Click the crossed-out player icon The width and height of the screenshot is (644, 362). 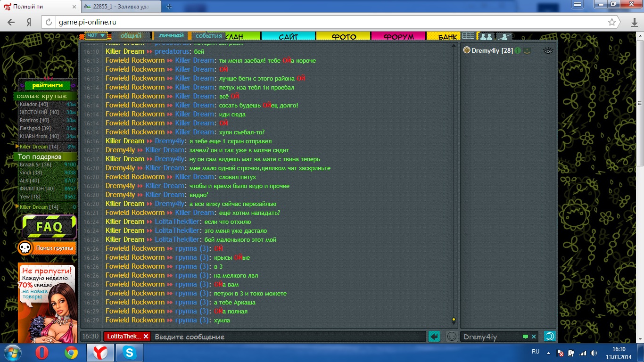pyautogui.click(x=504, y=36)
